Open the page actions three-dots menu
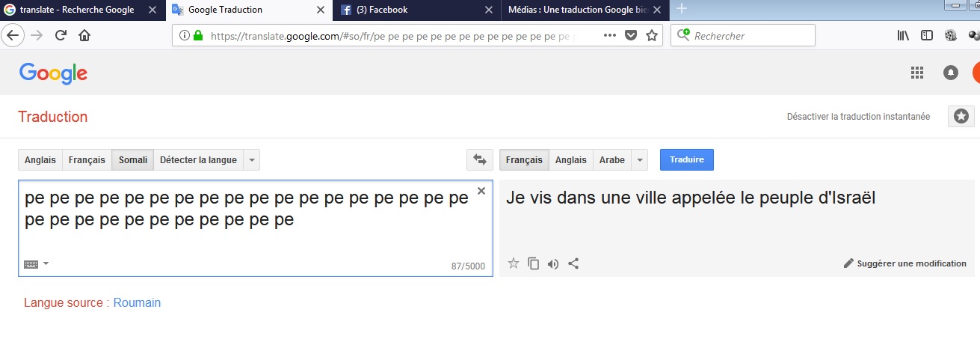The image size is (980, 348). 610,35
